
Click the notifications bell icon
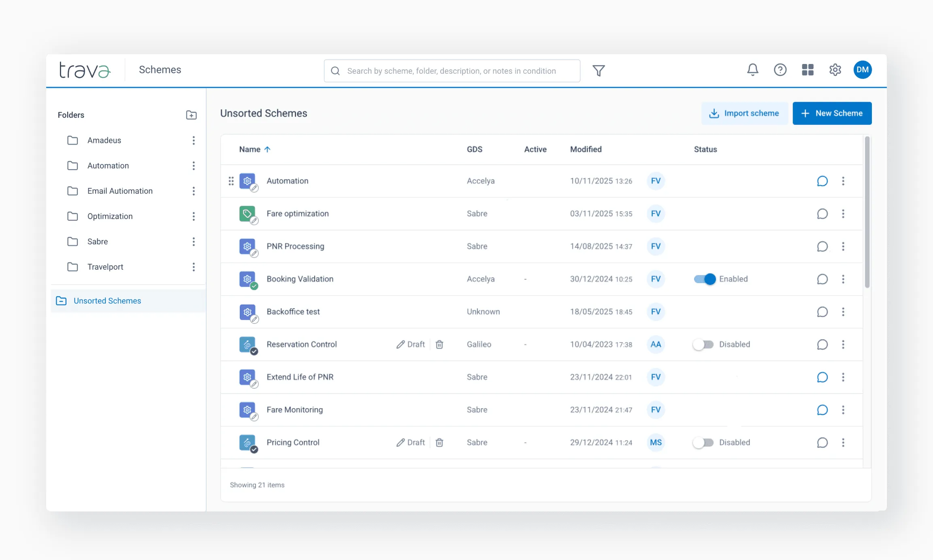point(752,70)
